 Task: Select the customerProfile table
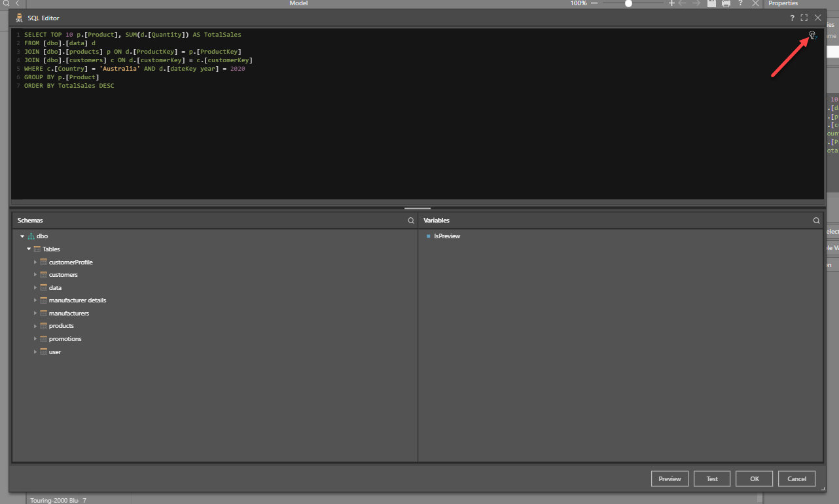coord(71,262)
